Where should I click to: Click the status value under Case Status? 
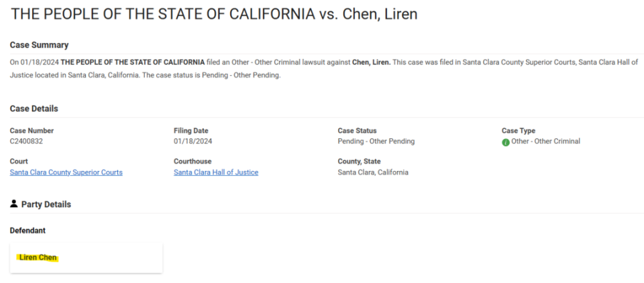click(376, 141)
